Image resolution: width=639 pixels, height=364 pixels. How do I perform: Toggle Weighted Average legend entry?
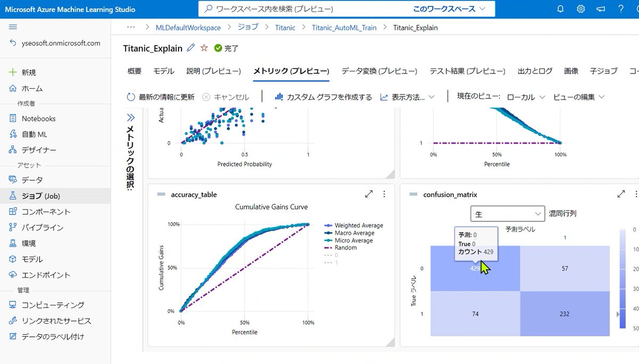point(354,226)
